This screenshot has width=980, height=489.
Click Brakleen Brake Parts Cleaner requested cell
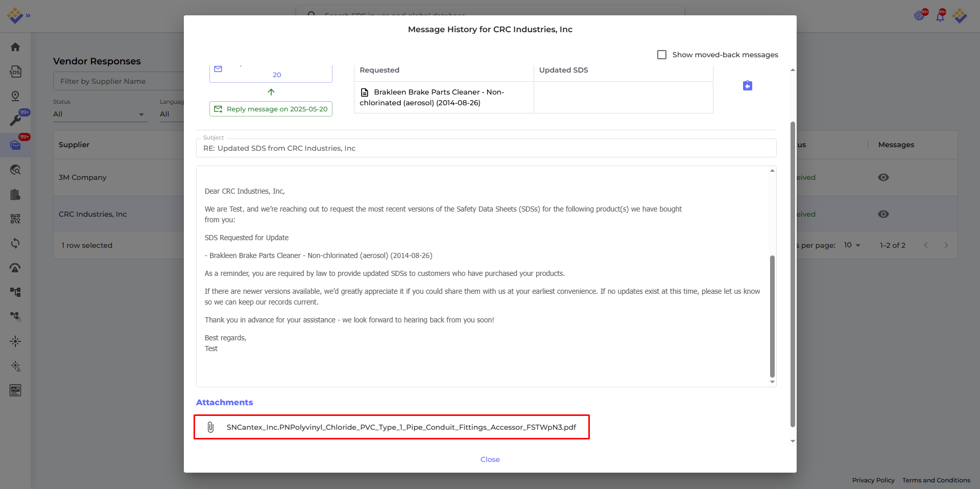[x=444, y=98]
